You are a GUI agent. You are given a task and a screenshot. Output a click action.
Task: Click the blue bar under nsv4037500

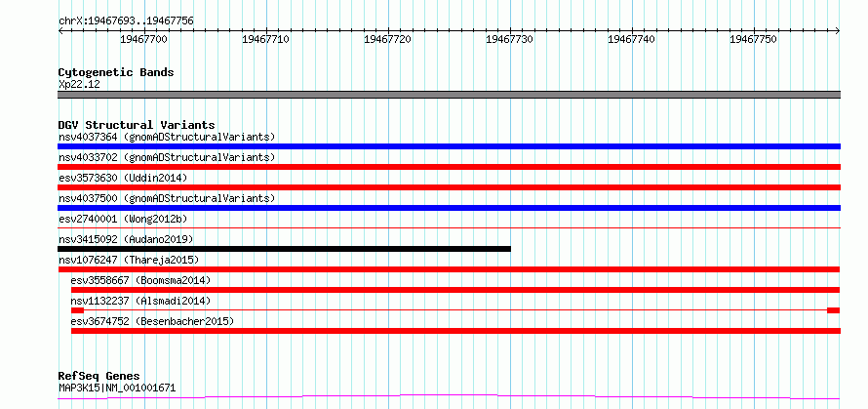point(449,208)
